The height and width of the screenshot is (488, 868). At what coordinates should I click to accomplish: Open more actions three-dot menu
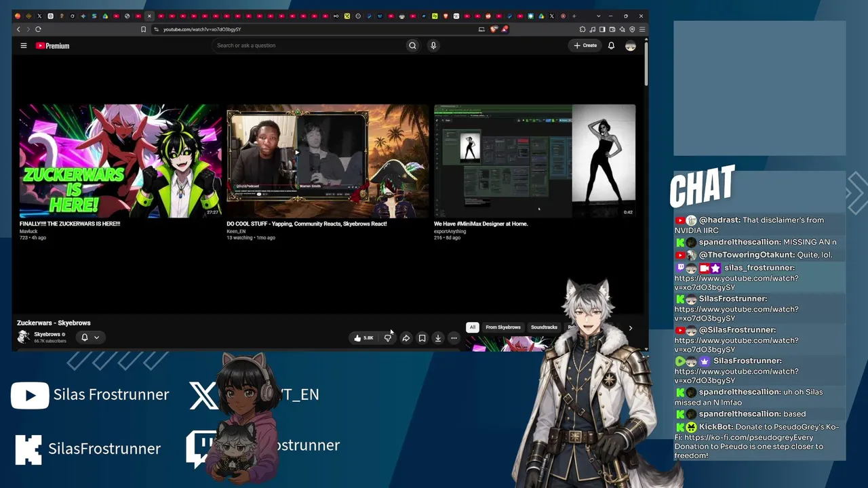click(454, 338)
